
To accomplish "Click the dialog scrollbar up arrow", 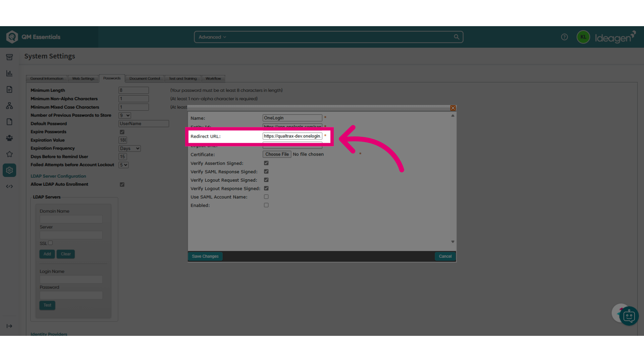I will pyautogui.click(x=453, y=116).
